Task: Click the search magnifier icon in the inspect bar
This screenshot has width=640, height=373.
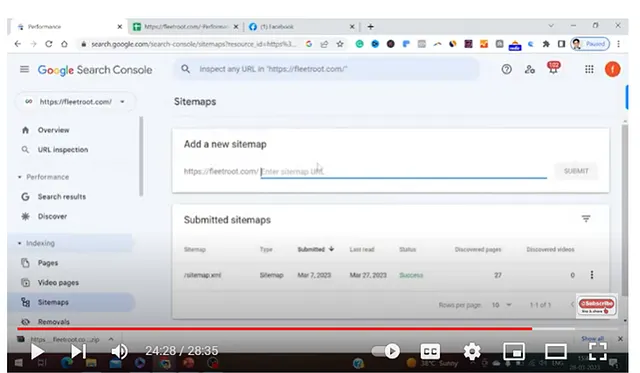Action: 186,69
